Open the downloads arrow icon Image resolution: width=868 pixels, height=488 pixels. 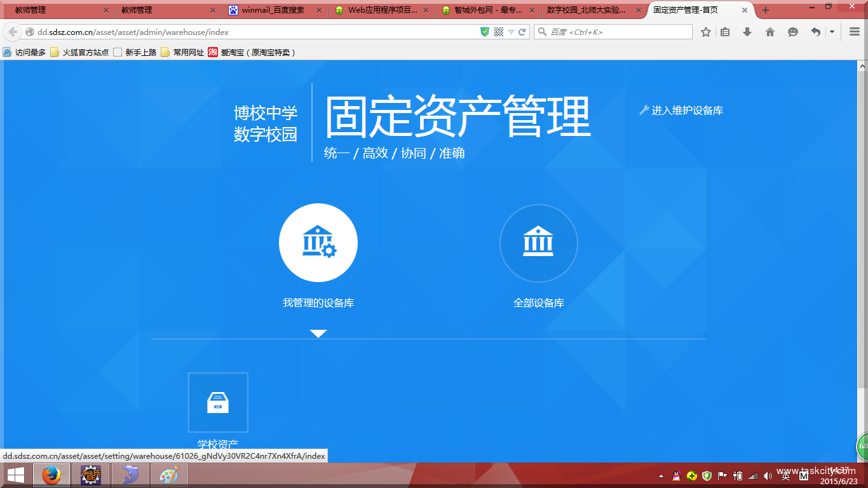[747, 32]
